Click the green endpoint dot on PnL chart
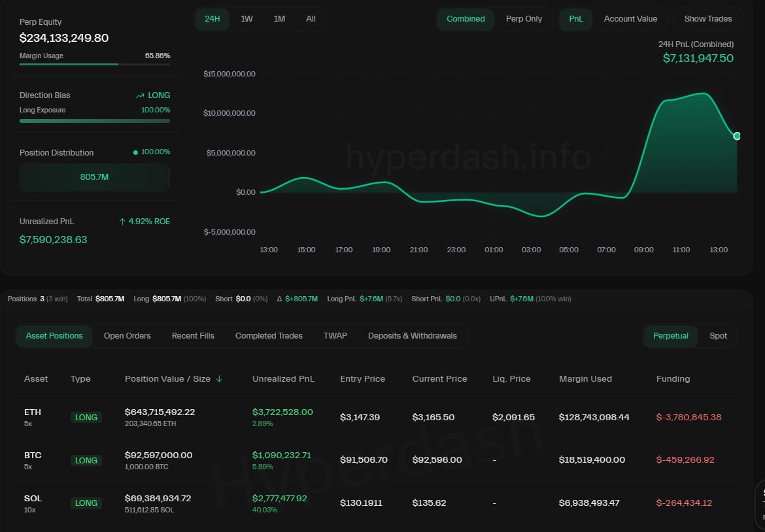765x532 pixels. point(737,136)
